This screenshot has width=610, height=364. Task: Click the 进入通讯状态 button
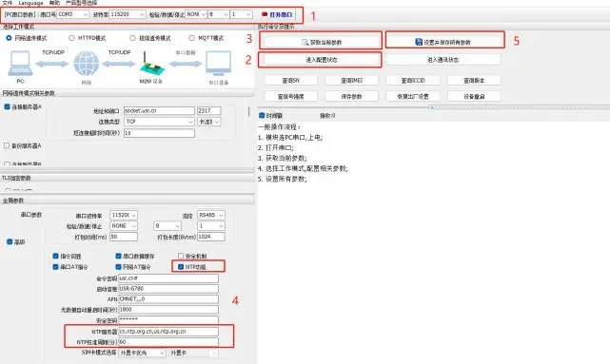(443, 60)
